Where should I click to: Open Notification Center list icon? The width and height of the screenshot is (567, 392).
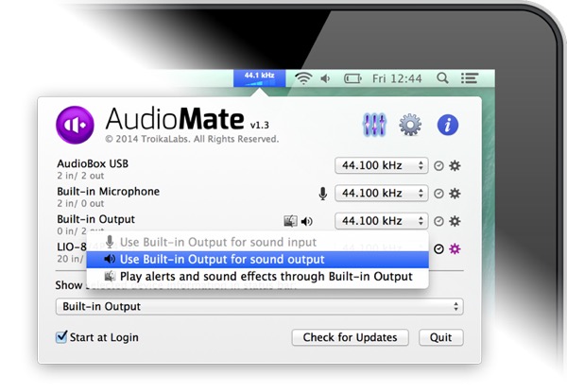click(470, 78)
